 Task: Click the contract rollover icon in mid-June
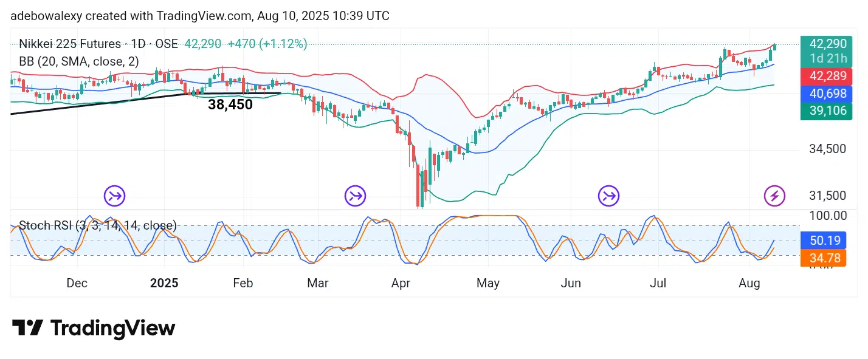point(608,196)
